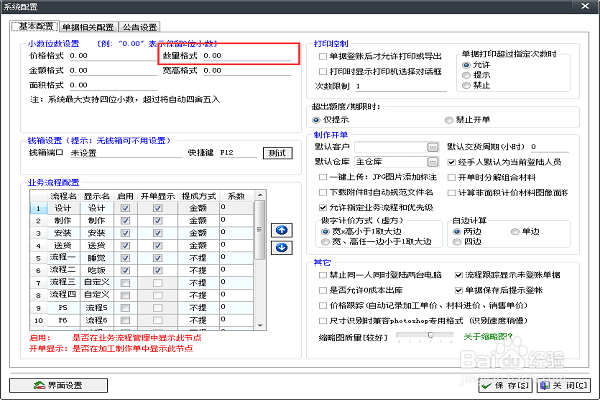Switch to 基本配置 tab
Screen dimensions: 600x400
tap(35, 26)
